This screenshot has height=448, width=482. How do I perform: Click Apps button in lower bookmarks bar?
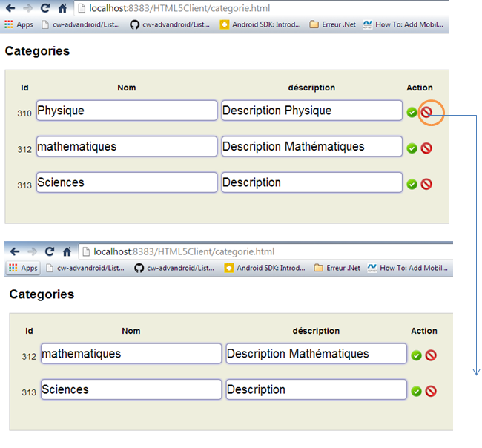23,268
